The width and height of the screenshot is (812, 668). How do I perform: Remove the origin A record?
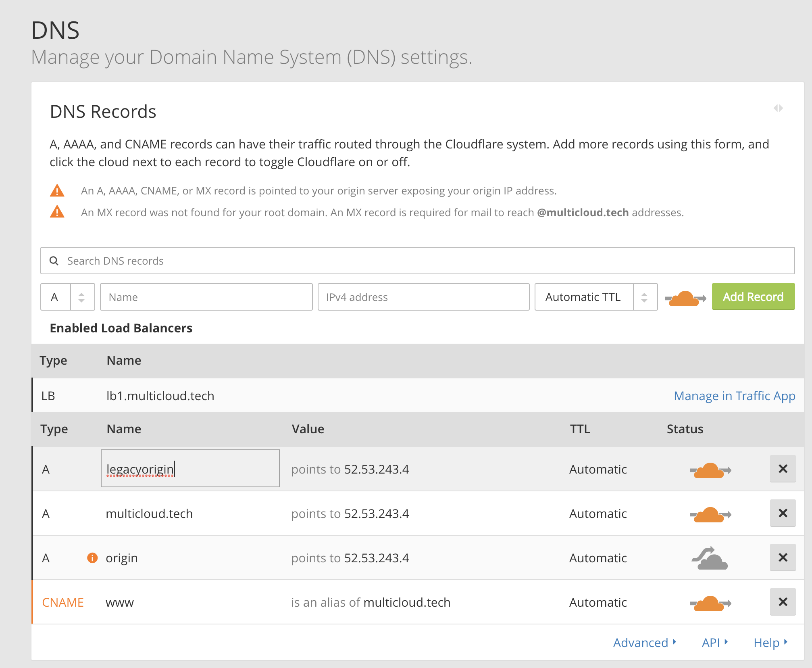coord(783,557)
